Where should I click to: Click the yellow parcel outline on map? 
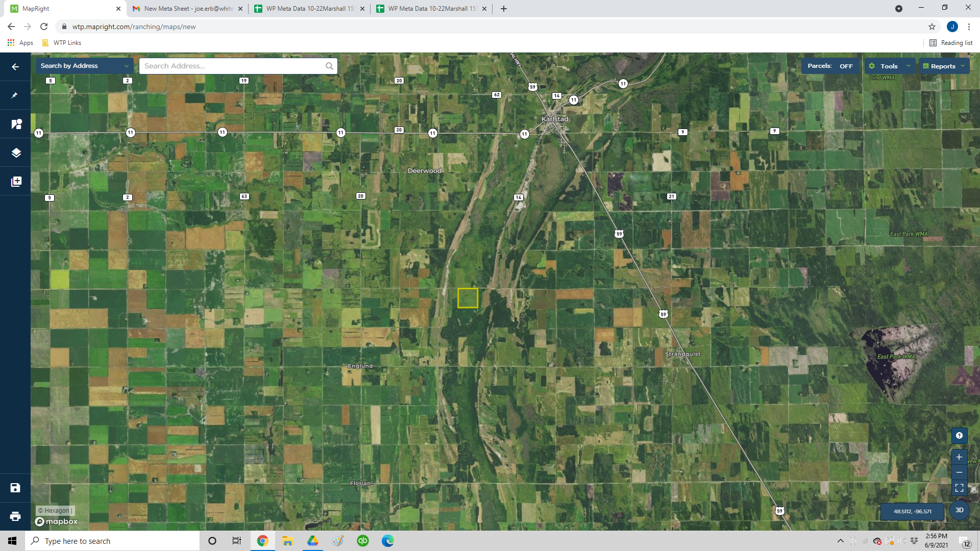(x=468, y=298)
